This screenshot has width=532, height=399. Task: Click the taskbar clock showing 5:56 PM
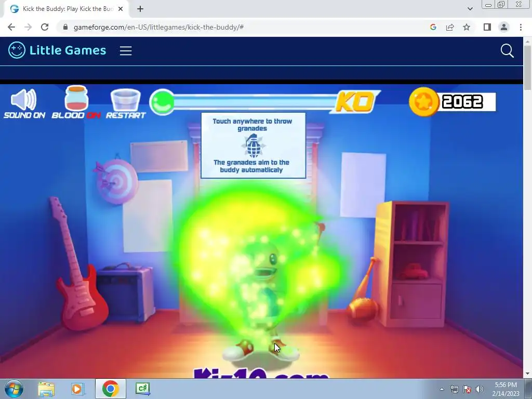point(506,389)
